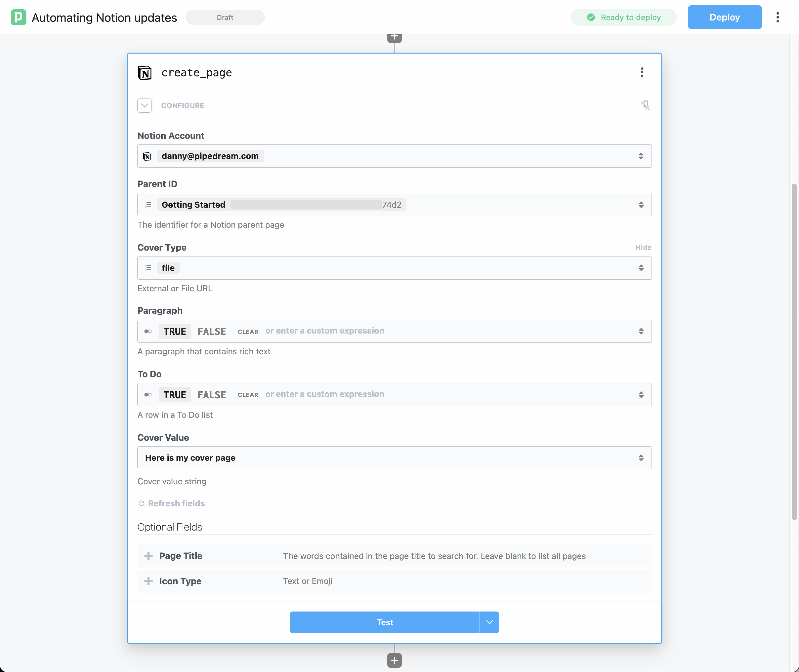This screenshot has width=799, height=672.
Task: Click the CONFIGURE section label
Action: [x=183, y=105]
